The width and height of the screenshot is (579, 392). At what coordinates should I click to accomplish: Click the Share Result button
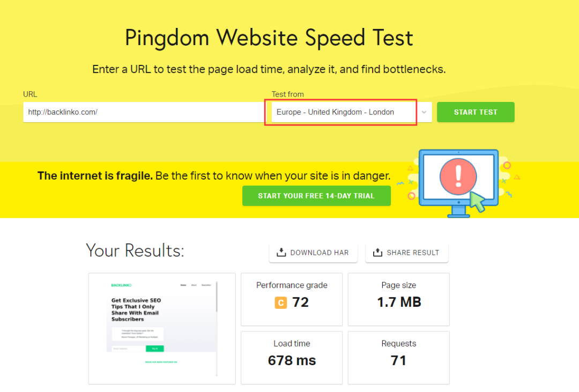point(406,253)
